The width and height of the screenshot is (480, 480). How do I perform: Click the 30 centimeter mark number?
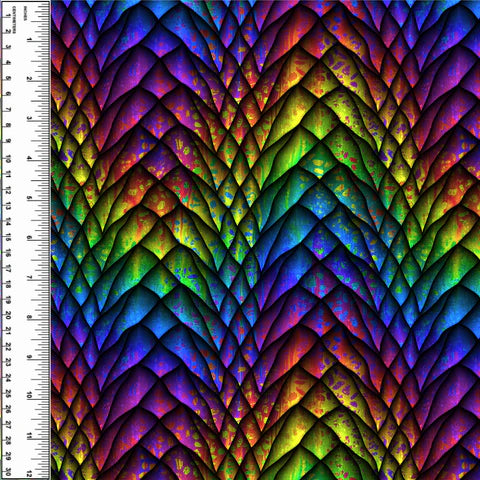pos(8,472)
